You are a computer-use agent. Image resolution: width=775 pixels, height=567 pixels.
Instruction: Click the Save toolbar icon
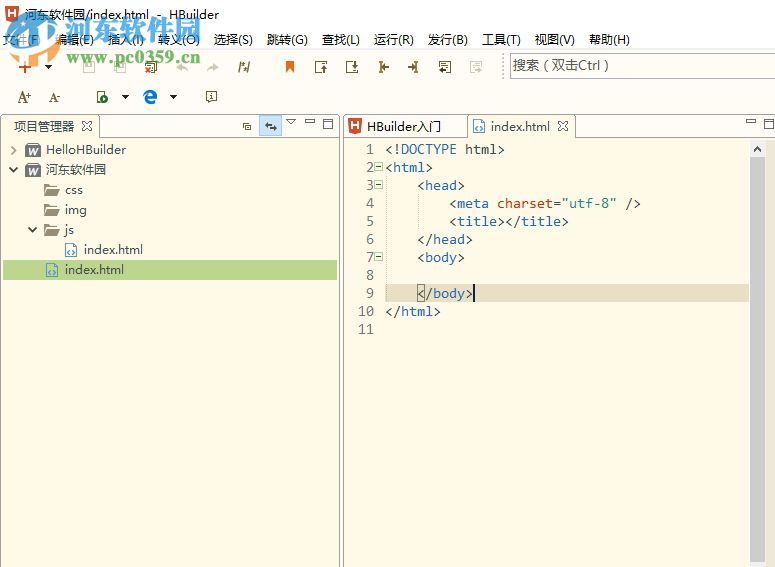[x=89, y=67]
